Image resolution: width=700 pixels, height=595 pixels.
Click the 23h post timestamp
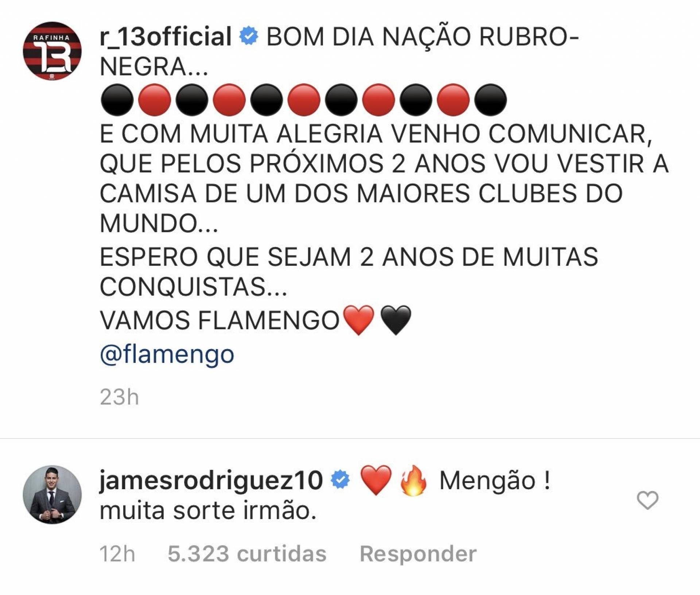(119, 397)
